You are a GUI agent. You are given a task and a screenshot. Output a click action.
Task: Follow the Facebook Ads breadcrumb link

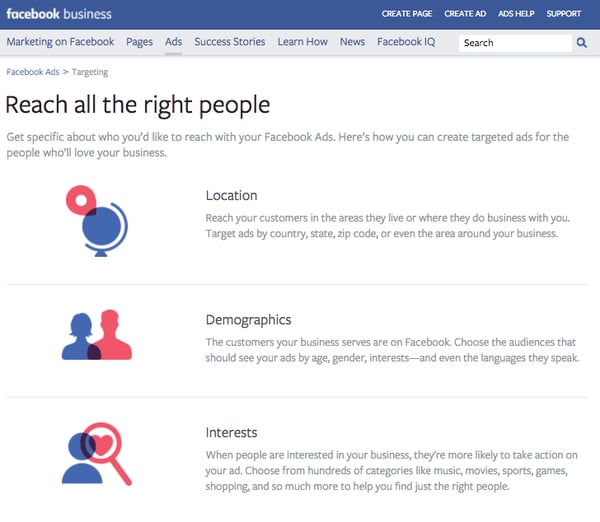[33, 72]
